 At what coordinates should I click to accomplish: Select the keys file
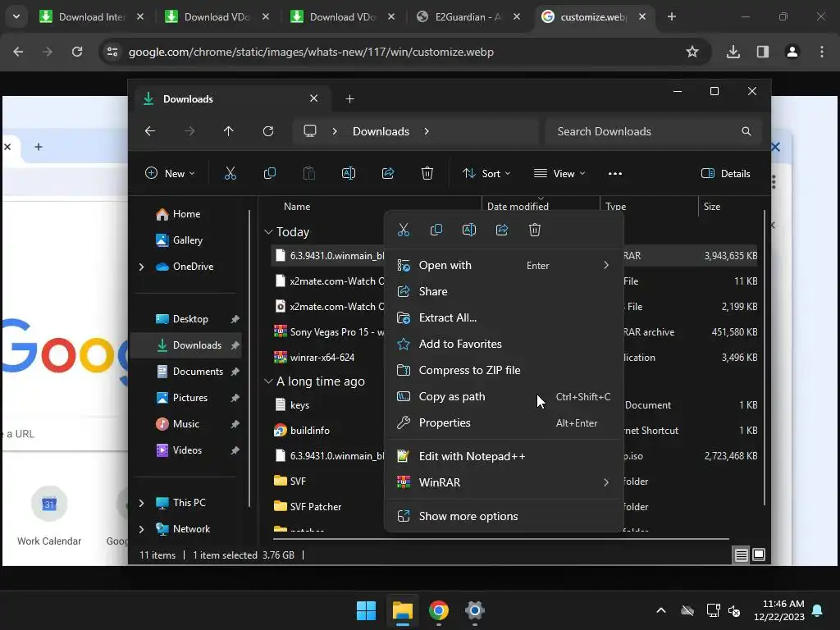click(x=299, y=405)
